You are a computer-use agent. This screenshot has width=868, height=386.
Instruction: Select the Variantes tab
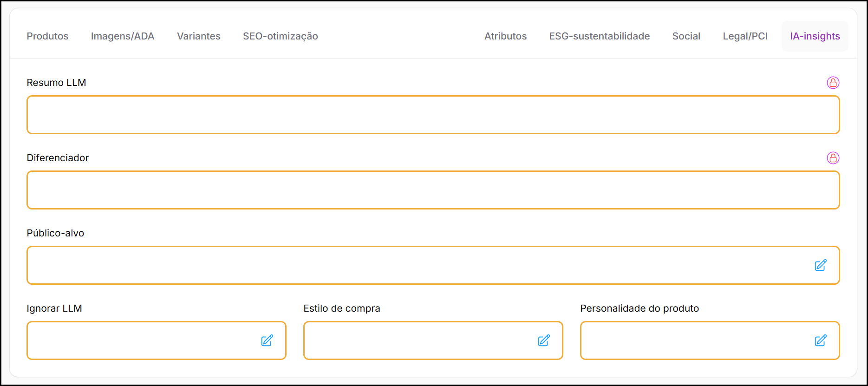tap(199, 36)
